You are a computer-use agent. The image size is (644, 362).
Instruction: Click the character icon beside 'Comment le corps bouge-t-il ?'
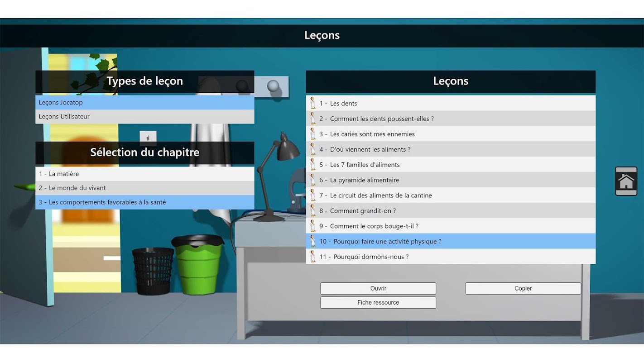[x=312, y=226]
